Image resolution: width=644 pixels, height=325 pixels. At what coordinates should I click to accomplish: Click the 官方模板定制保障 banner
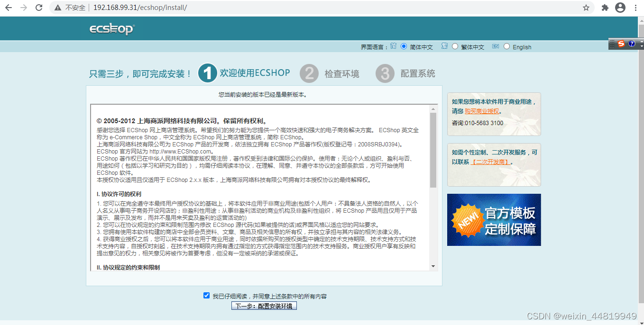494,220
